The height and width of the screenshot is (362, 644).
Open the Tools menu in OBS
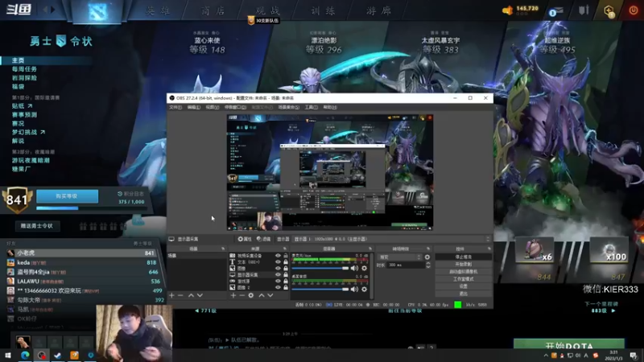point(312,107)
